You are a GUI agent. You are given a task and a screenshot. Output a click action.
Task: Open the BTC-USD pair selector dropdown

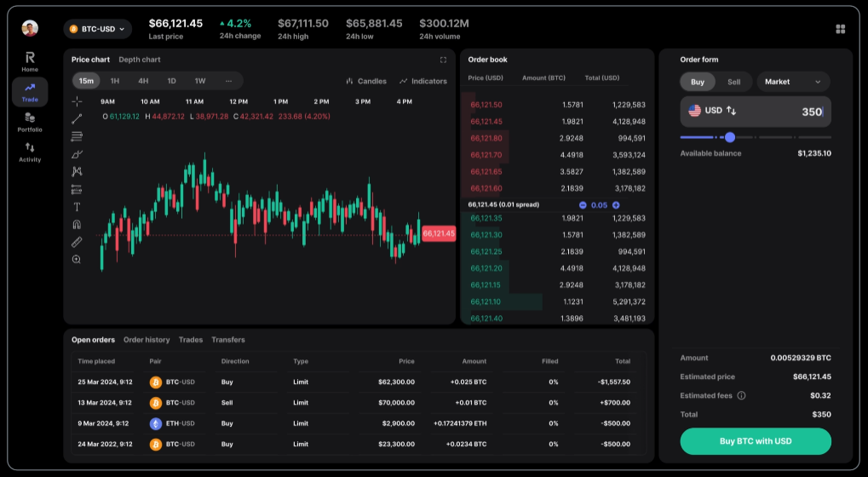click(97, 29)
